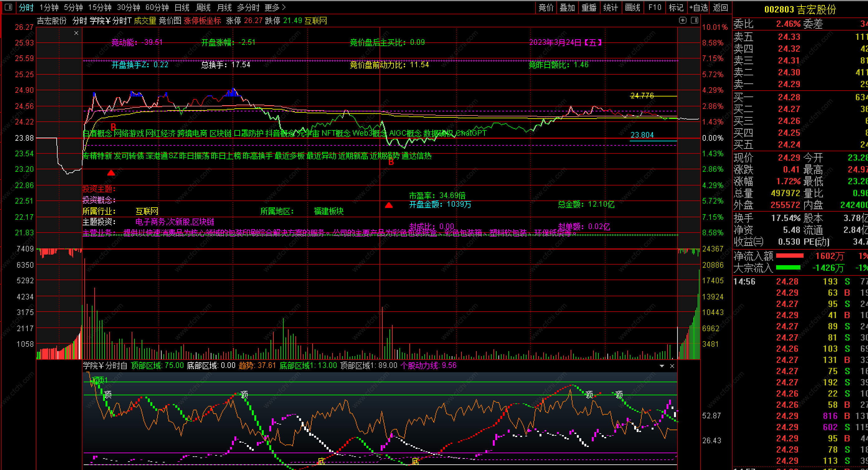Toggle 张停板坐标 limit coordinate mode

point(202,21)
